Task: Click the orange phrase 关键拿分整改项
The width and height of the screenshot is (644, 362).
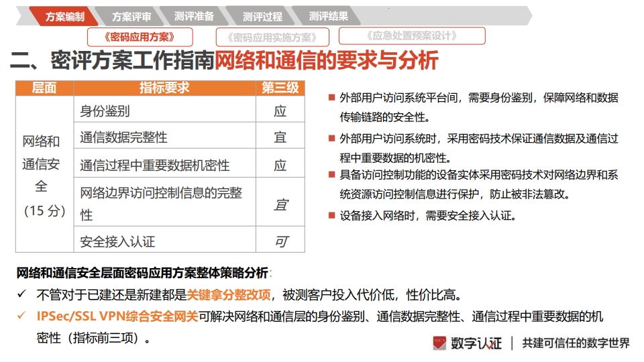Action: pyautogui.click(x=228, y=295)
